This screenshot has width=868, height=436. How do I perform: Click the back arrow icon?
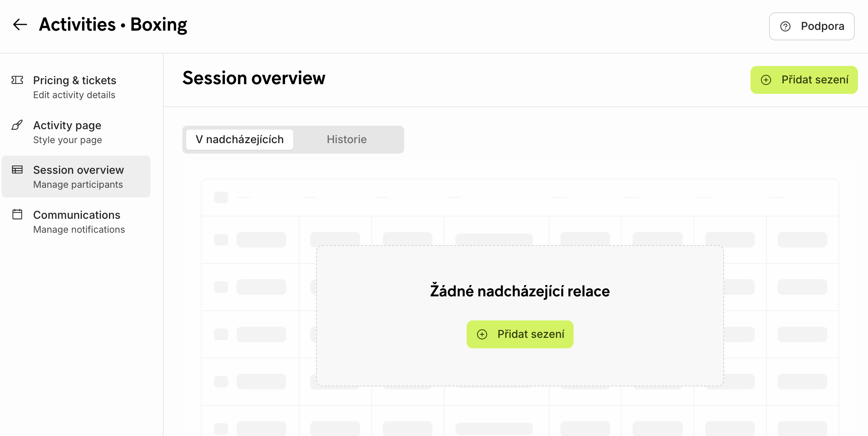point(20,25)
